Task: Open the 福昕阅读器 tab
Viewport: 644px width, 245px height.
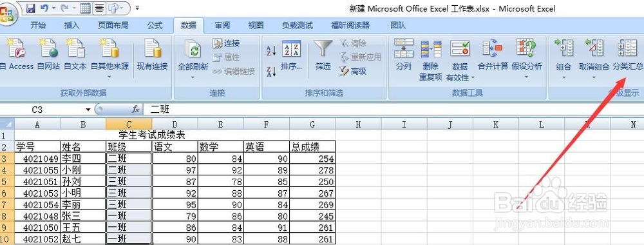Action: point(350,26)
